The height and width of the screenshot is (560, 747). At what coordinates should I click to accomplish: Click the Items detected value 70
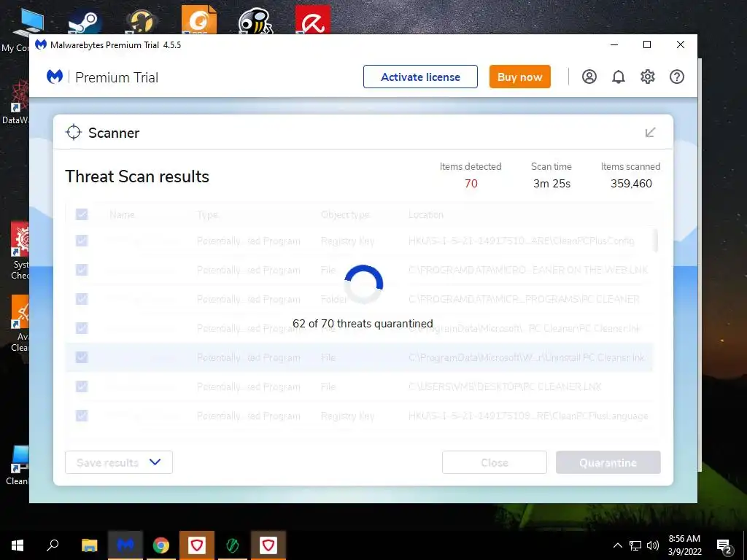point(471,183)
